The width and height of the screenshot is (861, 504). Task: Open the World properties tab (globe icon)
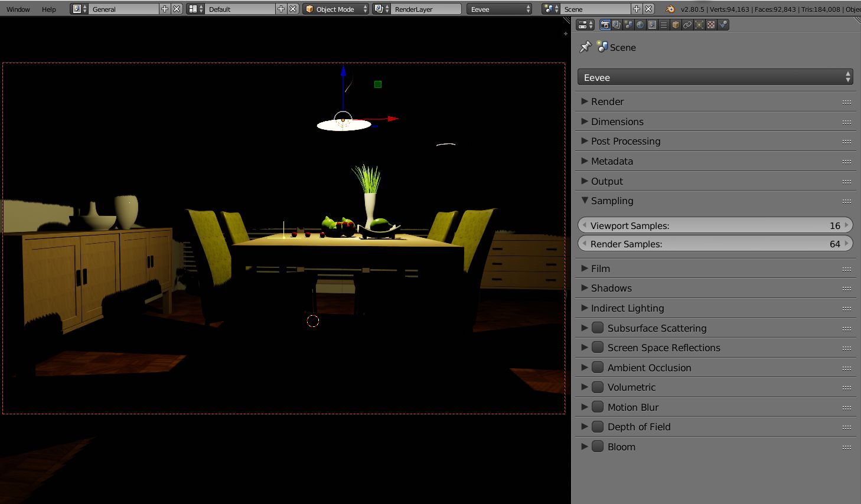pos(640,25)
